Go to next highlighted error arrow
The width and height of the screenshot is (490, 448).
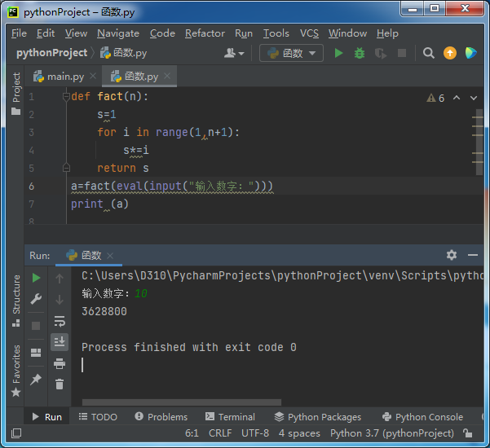pos(474,98)
